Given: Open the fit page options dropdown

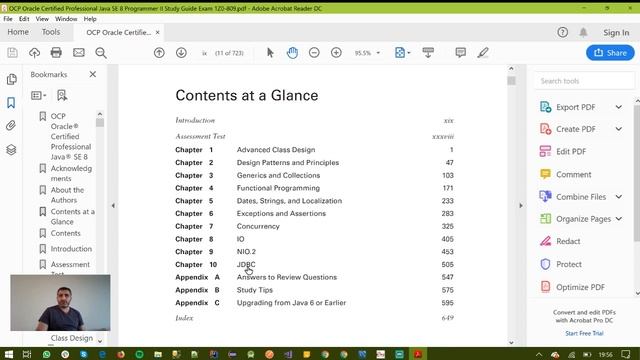Looking at the screenshot, I should tap(402, 53).
